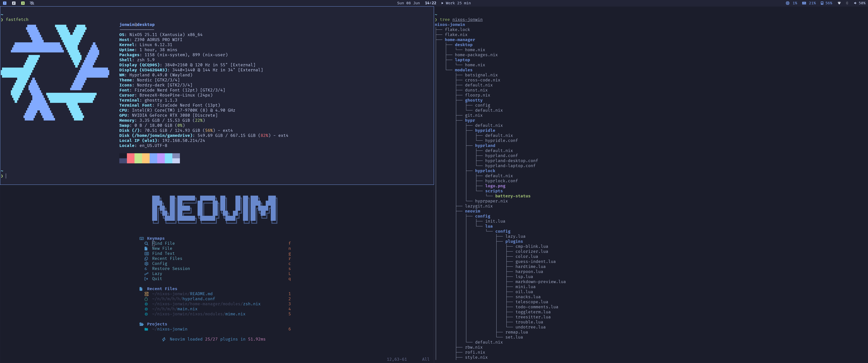This screenshot has width=868, height=363.
Task: Click the copy icon beside Recent Files entry
Action: coord(146,259)
